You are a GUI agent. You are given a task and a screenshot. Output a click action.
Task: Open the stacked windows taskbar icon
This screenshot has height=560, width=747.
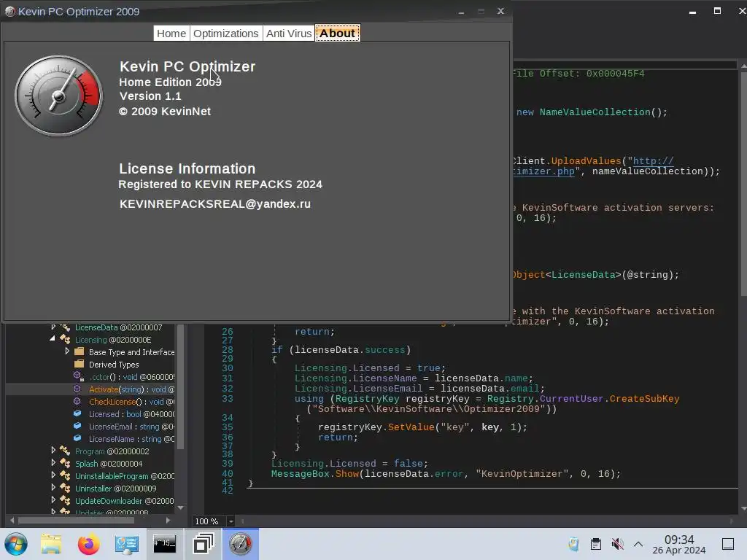coord(203,544)
